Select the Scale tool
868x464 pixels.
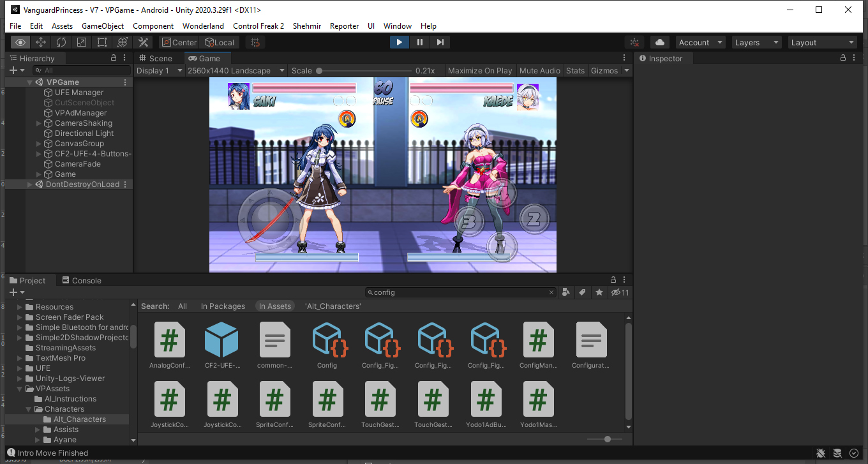coord(82,42)
